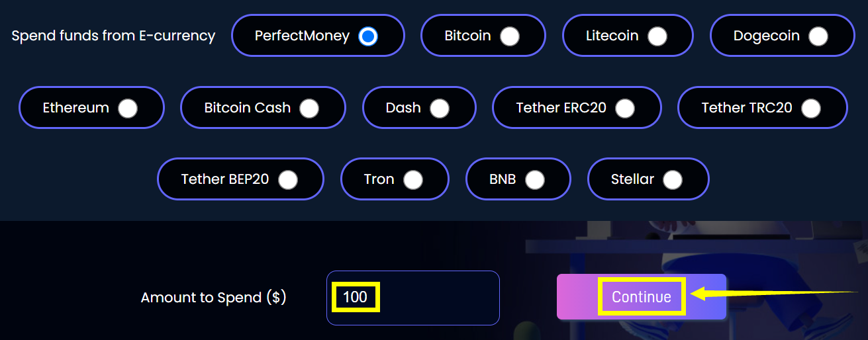Click the PerfectMoney label text

[302, 36]
